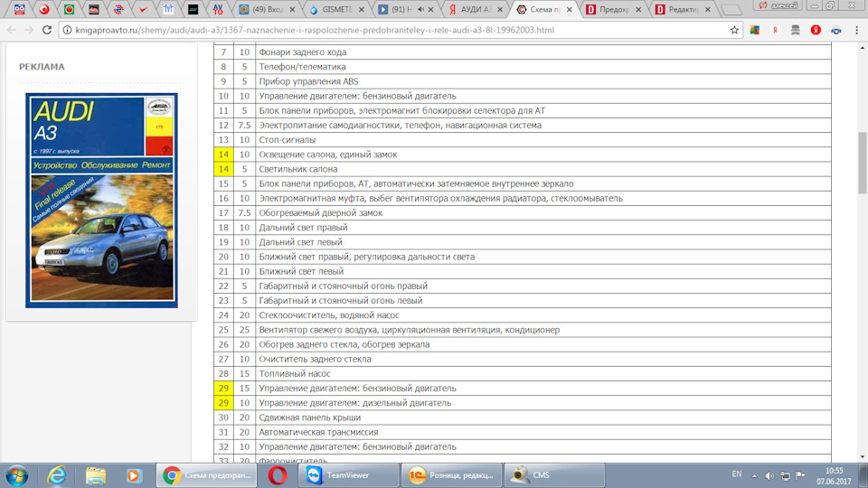Go forward with the browser forward arrow
The height and width of the screenshot is (488, 868).
[29, 30]
